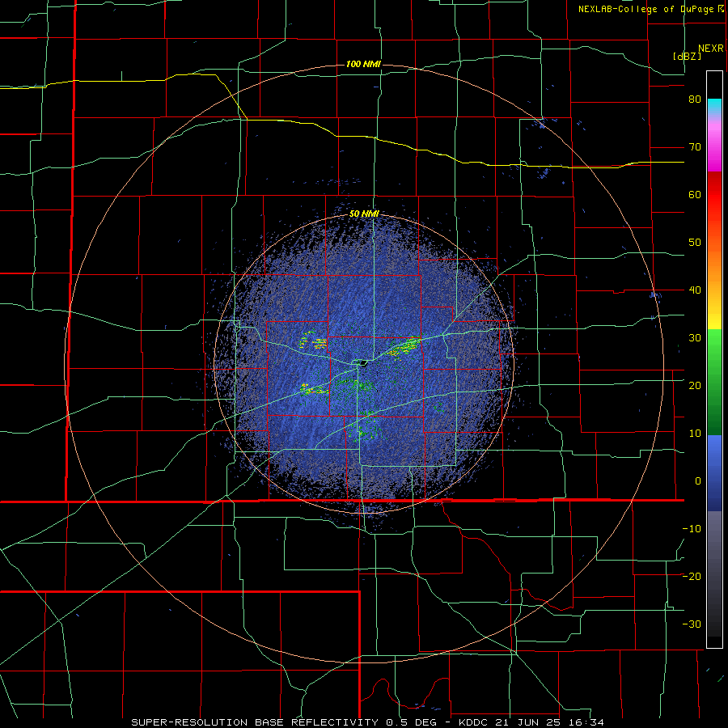Click the 50 value on the dBZ scale
Viewport: 728px width, 728px height.
pyautogui.click(x=695, y=243)
